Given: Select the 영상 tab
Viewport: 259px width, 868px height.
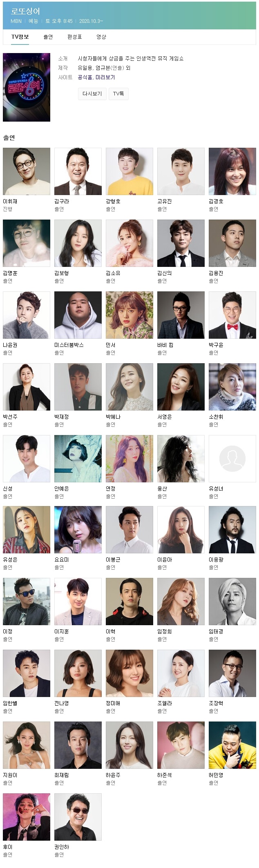Looking at the screenshot, I should click(x=101, y=37).
